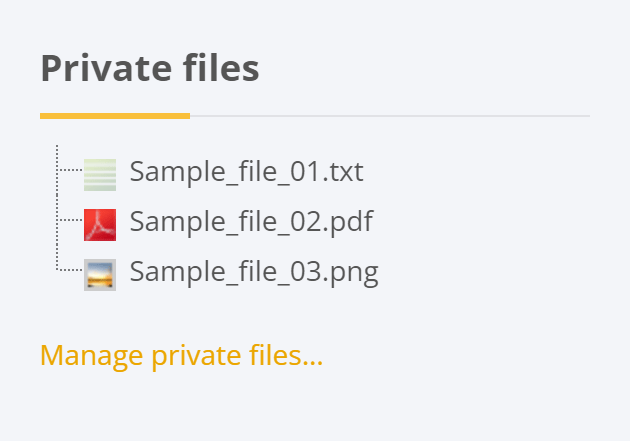Click the Manage private files link
The width and height of the screenshot is (630, 441).
[181, 355]
